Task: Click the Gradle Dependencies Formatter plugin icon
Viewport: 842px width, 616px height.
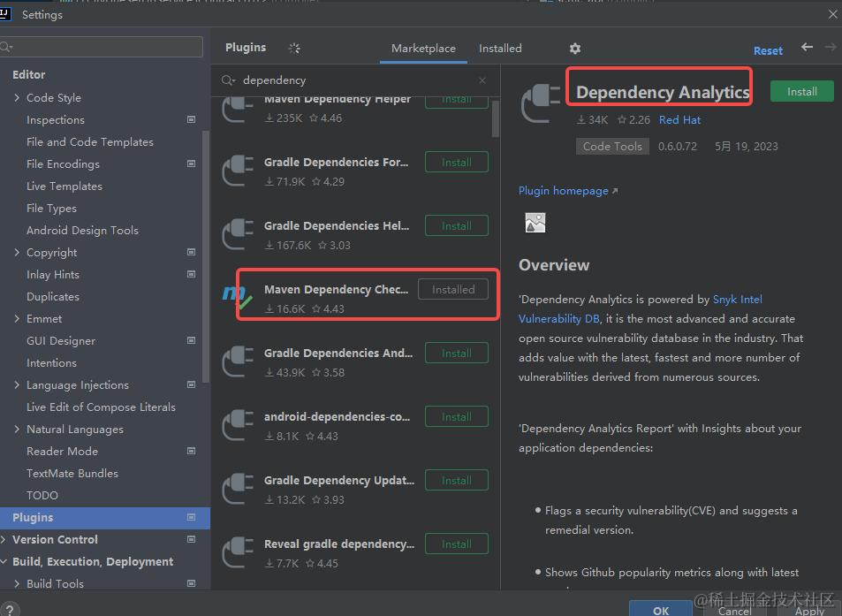Action: click(x=238, y=171)
